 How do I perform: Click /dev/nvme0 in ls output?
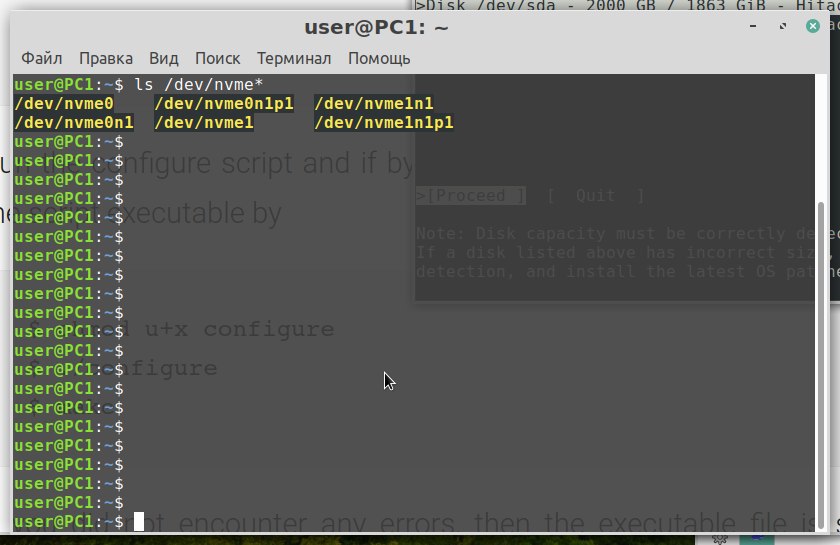point(64,103)
